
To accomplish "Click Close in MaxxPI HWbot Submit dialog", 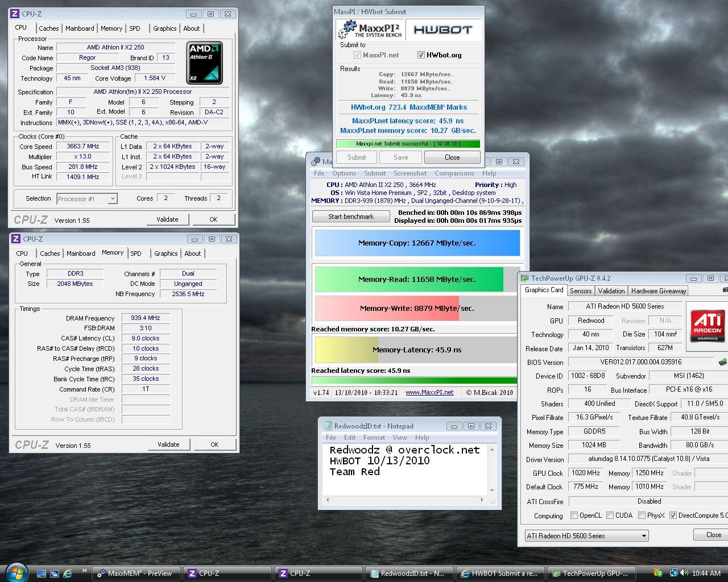I will (452, 157).
